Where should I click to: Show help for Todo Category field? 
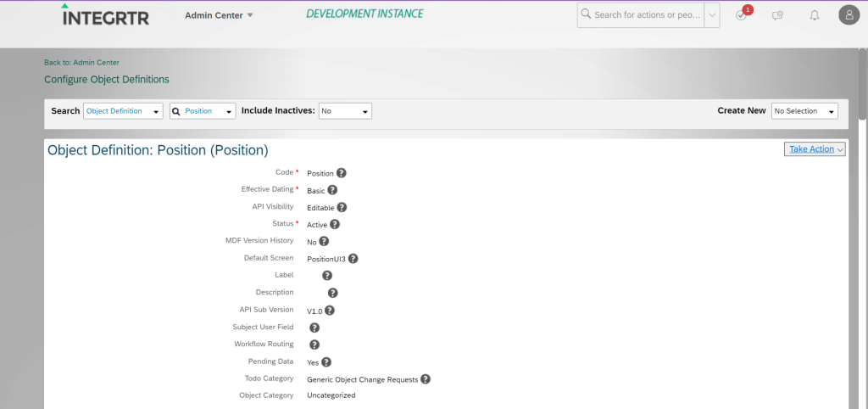pyautogui.click(x=426, y=379)
